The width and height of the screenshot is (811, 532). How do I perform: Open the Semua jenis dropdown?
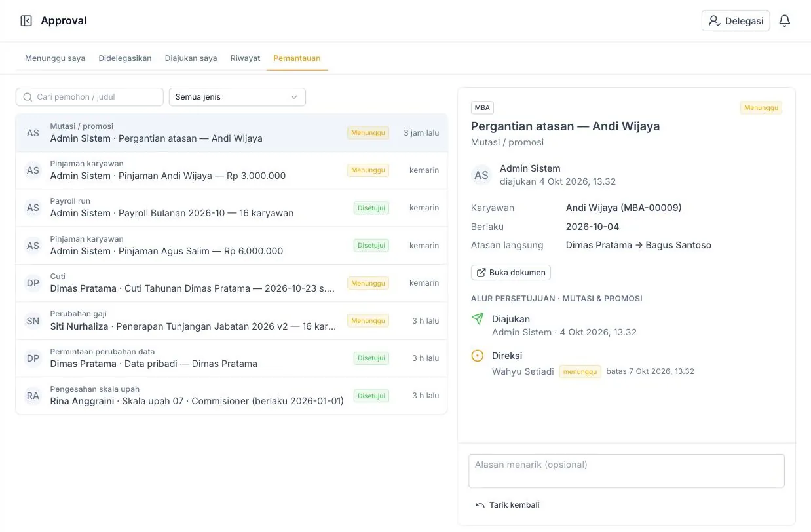pos(237,97)
